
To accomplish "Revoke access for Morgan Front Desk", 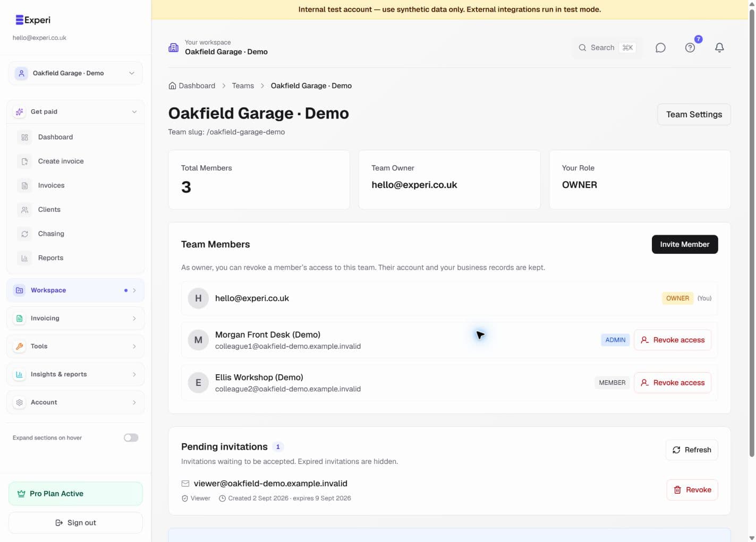I will point(673,340).
